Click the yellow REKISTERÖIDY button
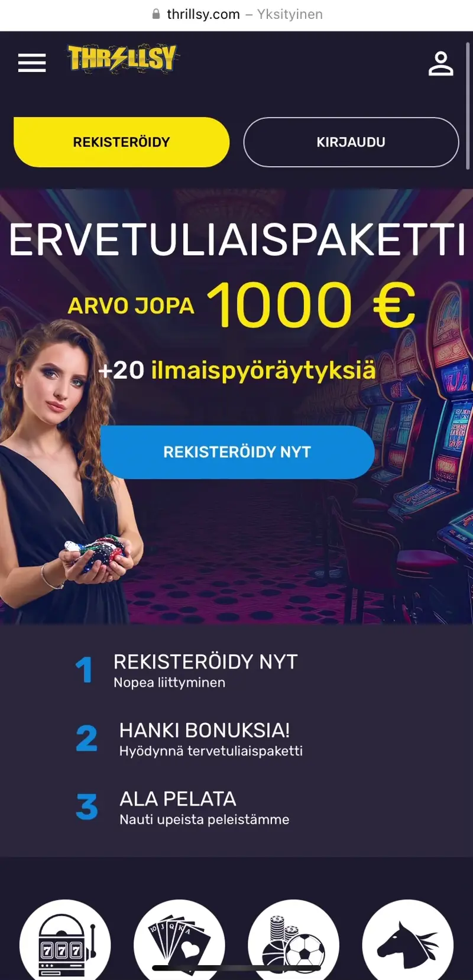 pos(121,142)
